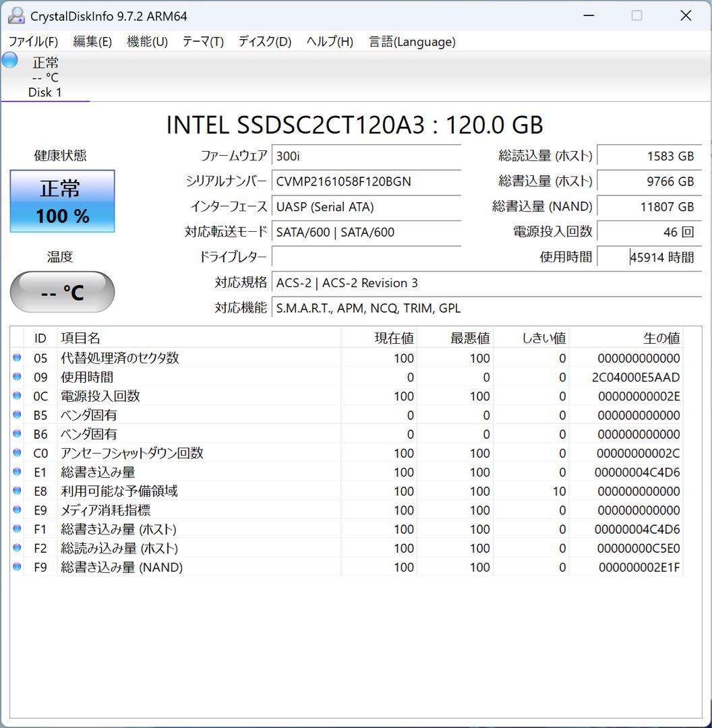Click the status dot beside ベンダ固有 row B5

pyautogui.click(x=17, y=415)
